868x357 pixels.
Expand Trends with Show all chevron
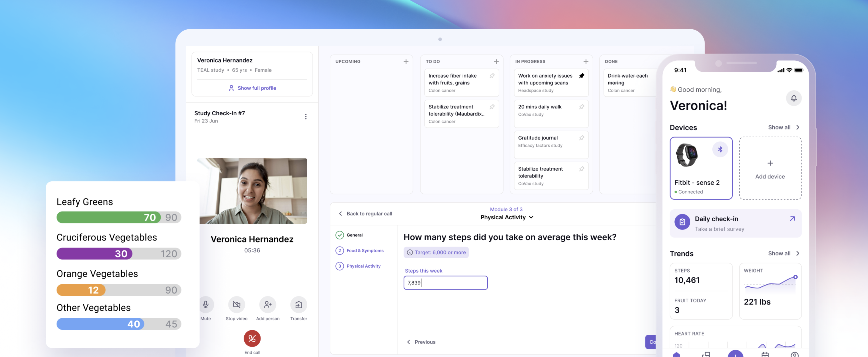(x=798, y=253)
